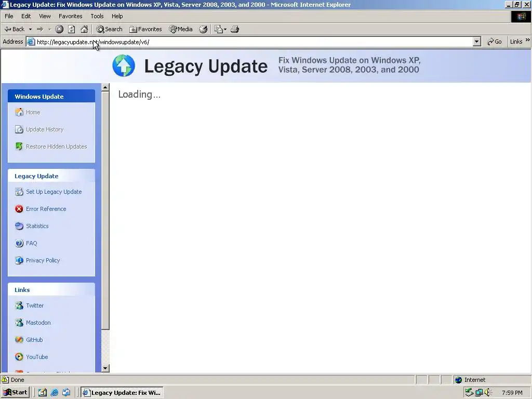This screenshot has width=532, height=399.
Task: Open the Favorites toolbar button
Action: pos(145,29)
